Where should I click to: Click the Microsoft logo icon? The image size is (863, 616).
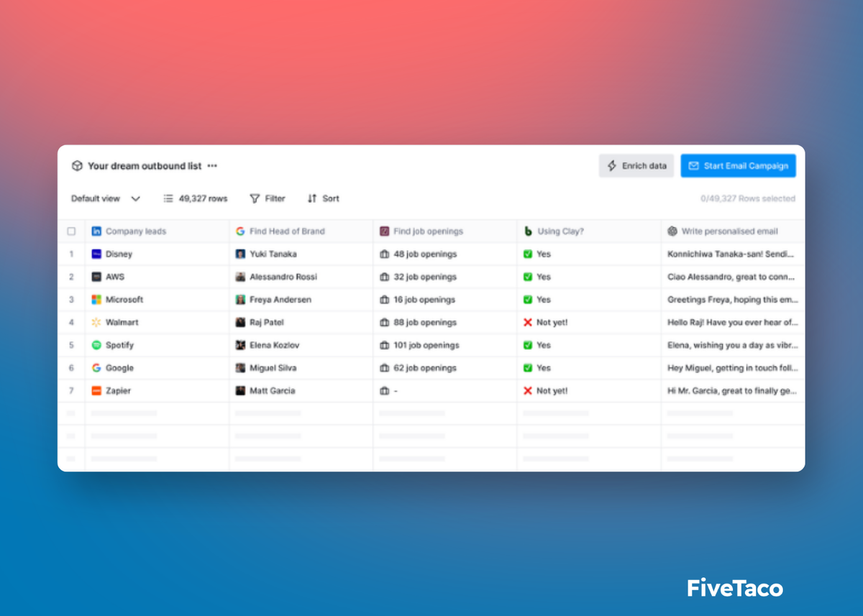point(96,300)
